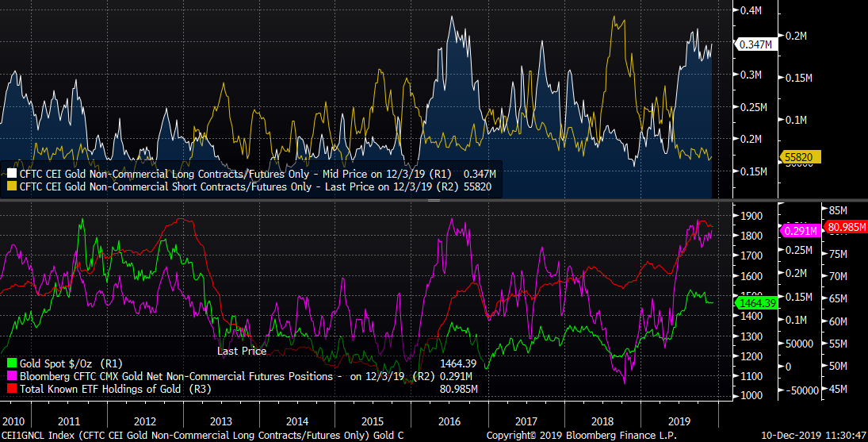Viewport: 868px width, 442px height.
Task: Click the 2016 year axis label
Action: click(449, 421)
